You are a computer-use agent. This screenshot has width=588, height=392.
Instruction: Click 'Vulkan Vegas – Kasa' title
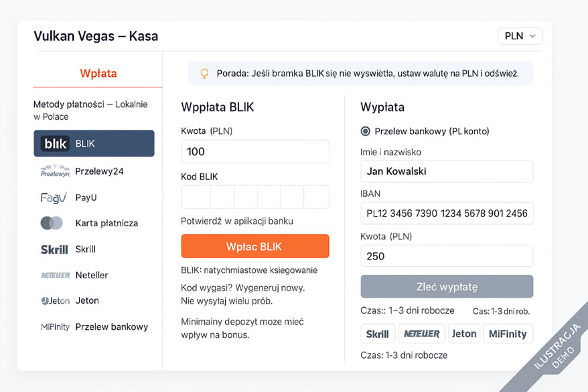(96, 36)
